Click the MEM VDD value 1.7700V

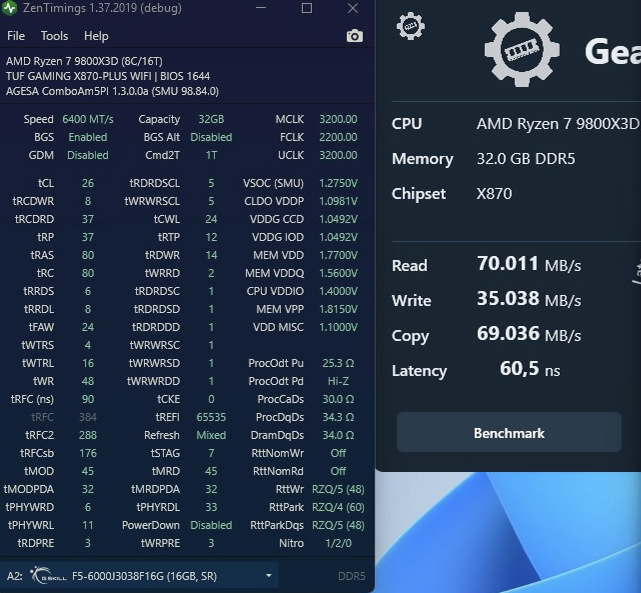click(338, 255)
